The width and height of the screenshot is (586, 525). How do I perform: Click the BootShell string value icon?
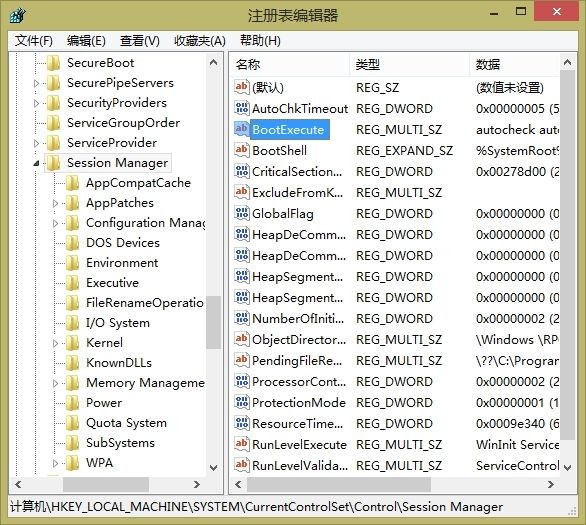(x=241, y=150)
